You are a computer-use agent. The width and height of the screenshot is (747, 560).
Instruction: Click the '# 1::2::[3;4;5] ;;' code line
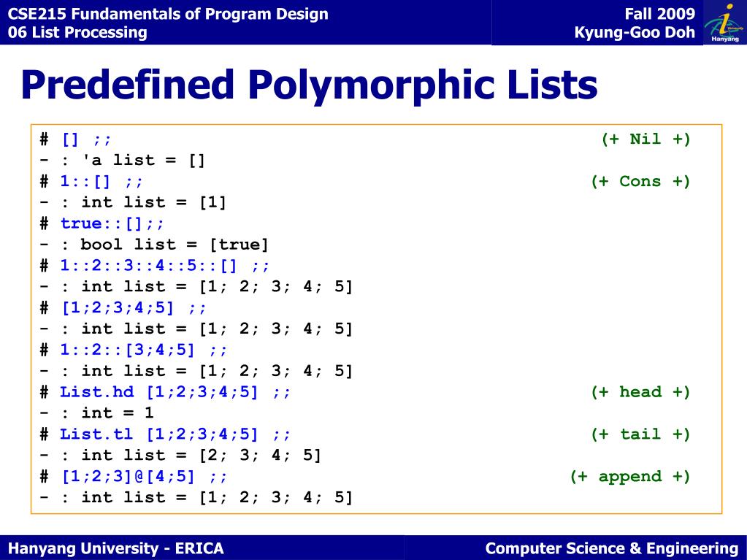[134, 350]
